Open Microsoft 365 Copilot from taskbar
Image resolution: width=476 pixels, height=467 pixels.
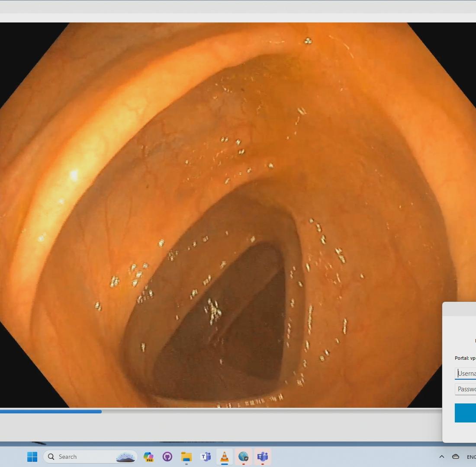pyautogui.click(x=148, y=456)
